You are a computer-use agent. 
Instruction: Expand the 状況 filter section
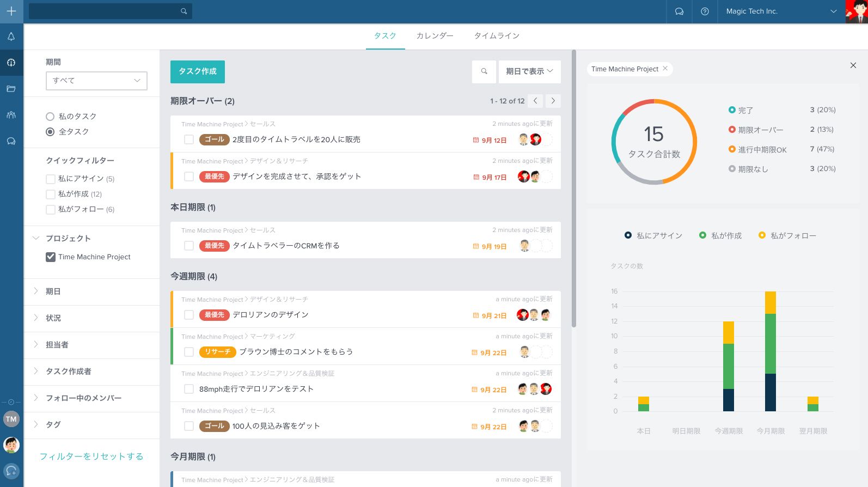tap(36, 318)
